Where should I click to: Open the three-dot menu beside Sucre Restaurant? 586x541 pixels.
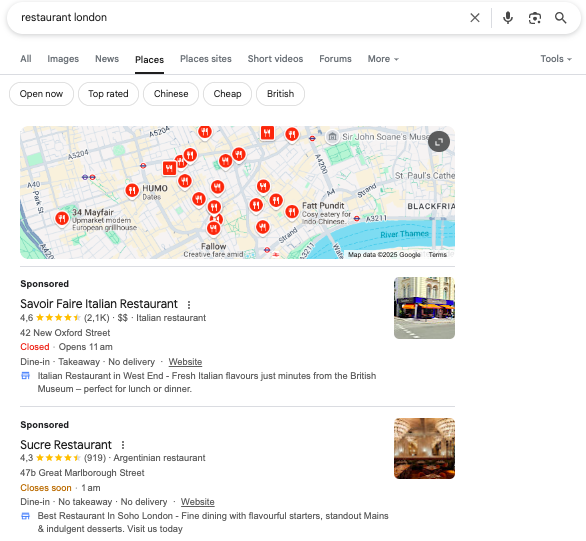click(123, 445)
